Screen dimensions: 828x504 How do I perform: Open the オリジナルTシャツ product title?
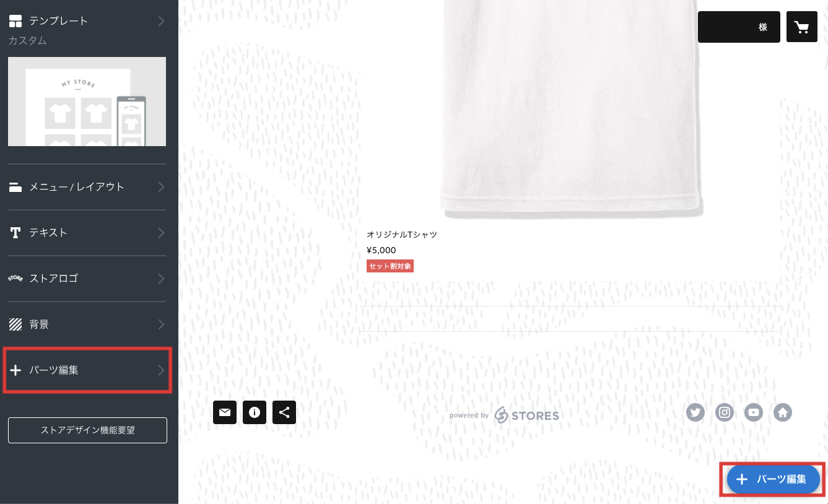pyautogui.click(x=402, y=235)
